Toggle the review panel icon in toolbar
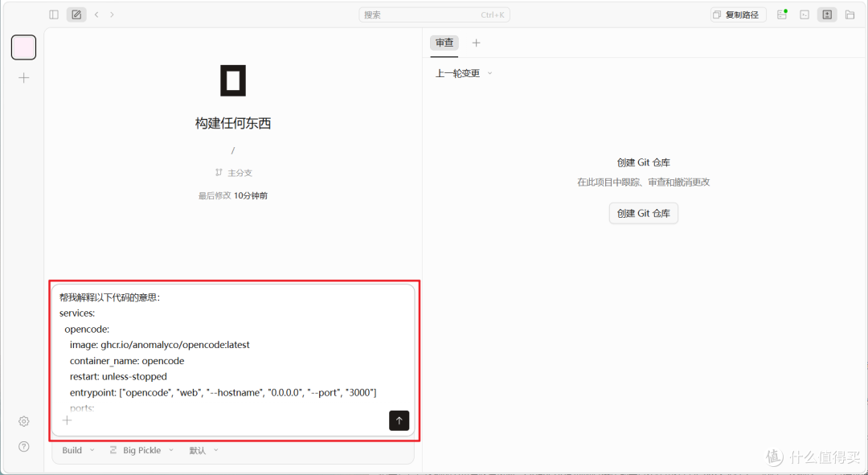Viewport: 868px width, 475px height. 827,15
